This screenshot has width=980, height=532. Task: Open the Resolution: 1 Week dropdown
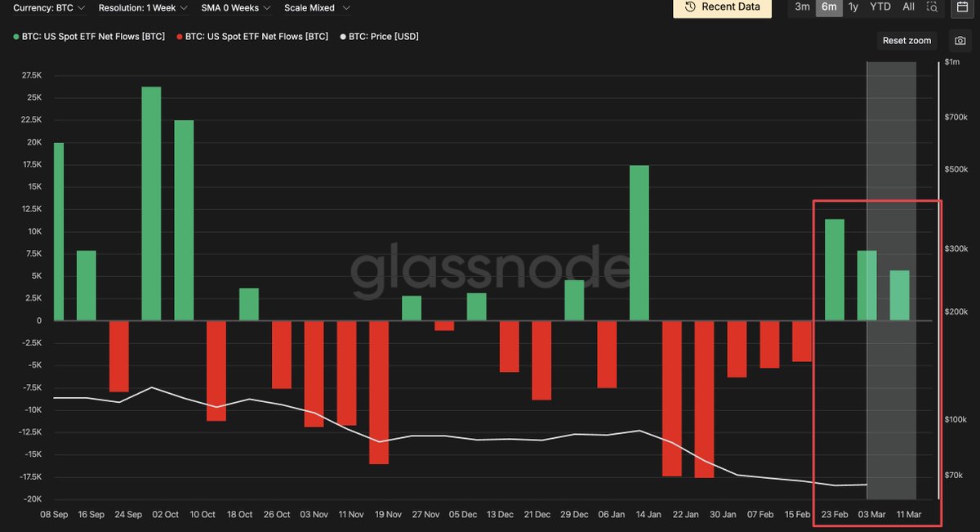tap(143, 7)
